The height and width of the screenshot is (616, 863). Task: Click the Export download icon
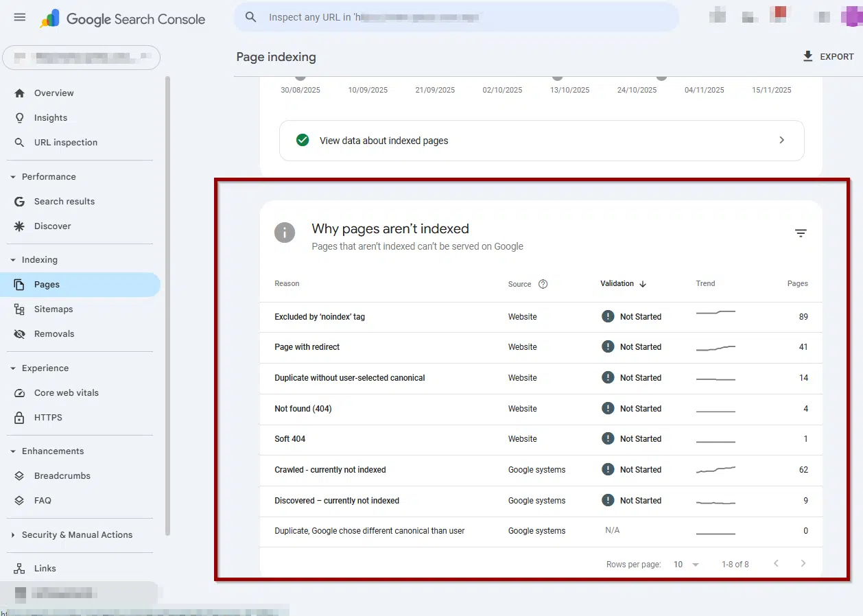(x=808, y=56)
